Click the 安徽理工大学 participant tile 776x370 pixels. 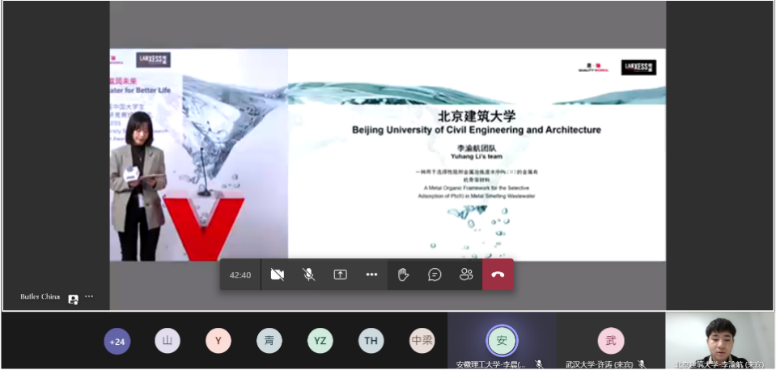click(x=502, y=341)
